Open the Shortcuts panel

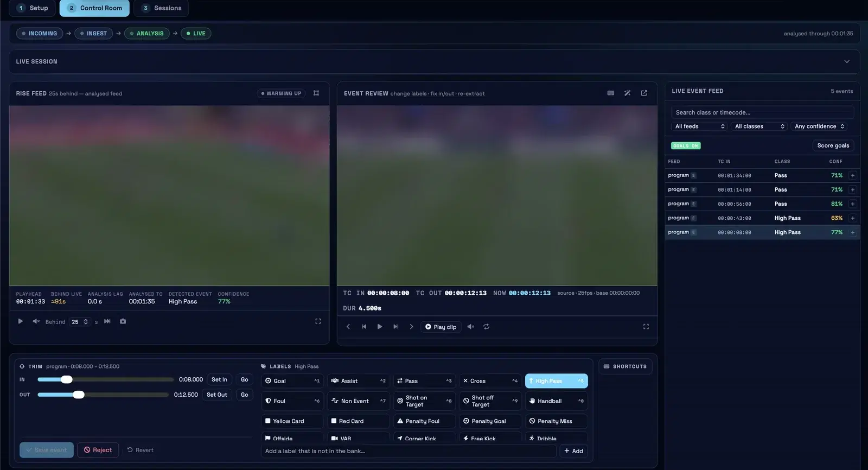625,366
